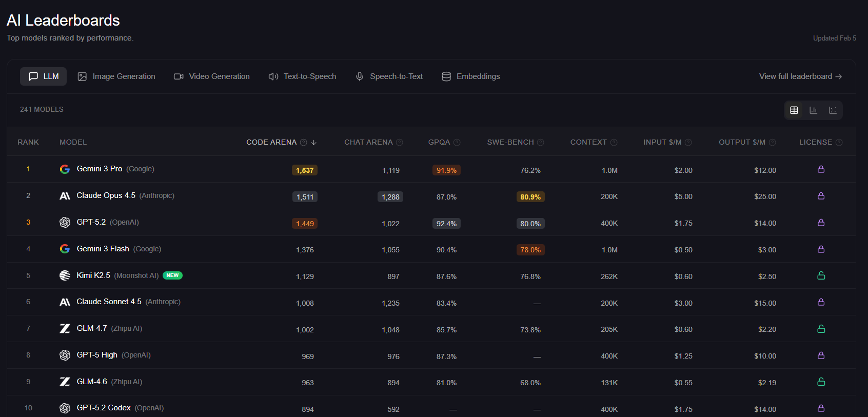Screen dimensions: 868x417
Task: Click License column help icon
Action: [839, 143]
